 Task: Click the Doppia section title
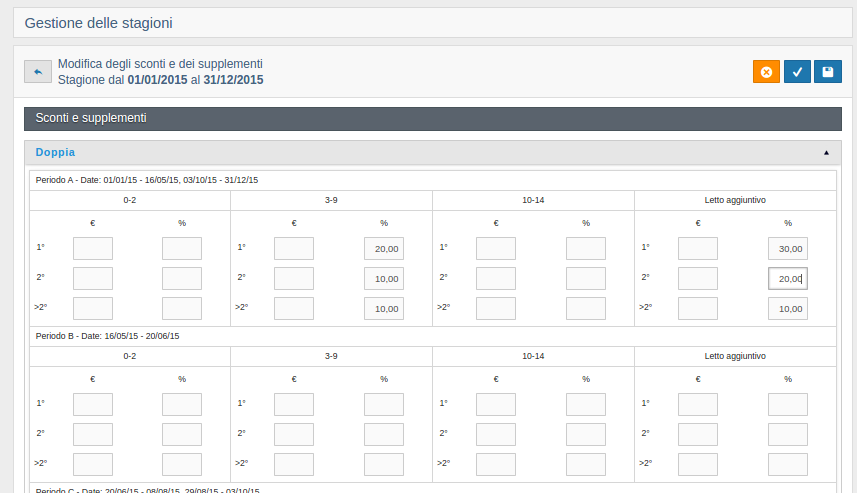click(x=55, y=153)
